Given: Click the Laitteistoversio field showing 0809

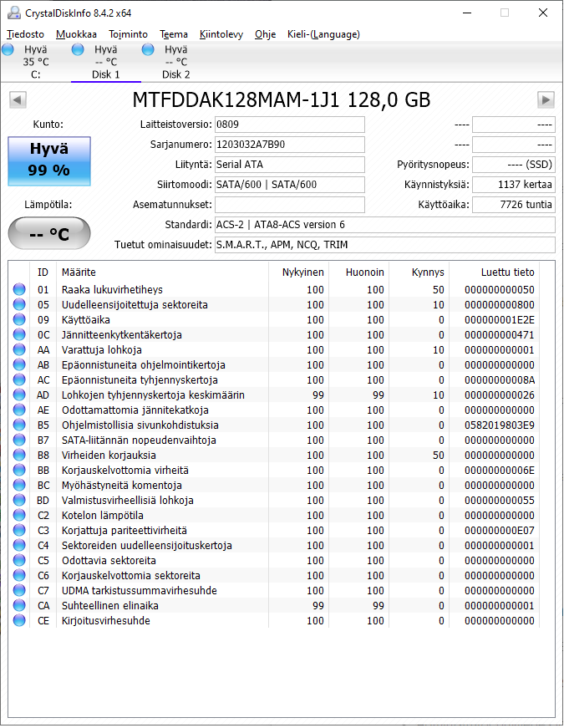Looking at the screenshot, I should pyautogui.click(x=290, y=125).
